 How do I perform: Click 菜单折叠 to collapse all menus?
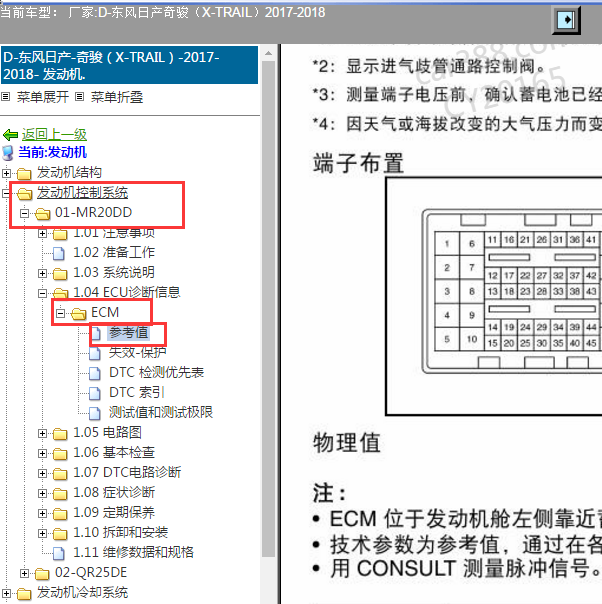tap(117, 97)
